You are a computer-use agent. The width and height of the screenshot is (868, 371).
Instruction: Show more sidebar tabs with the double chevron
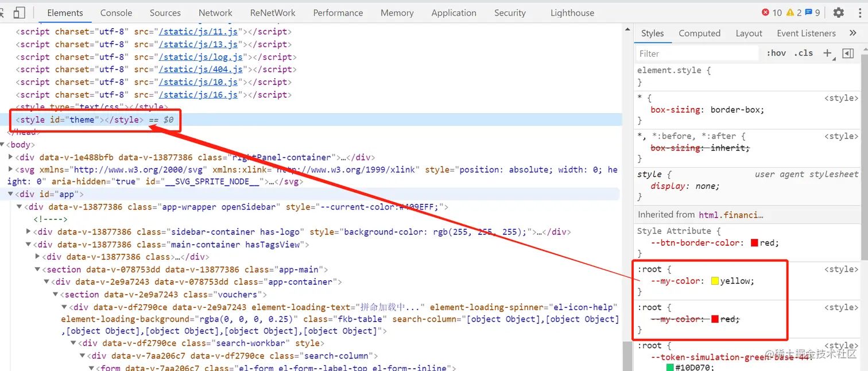853,33
